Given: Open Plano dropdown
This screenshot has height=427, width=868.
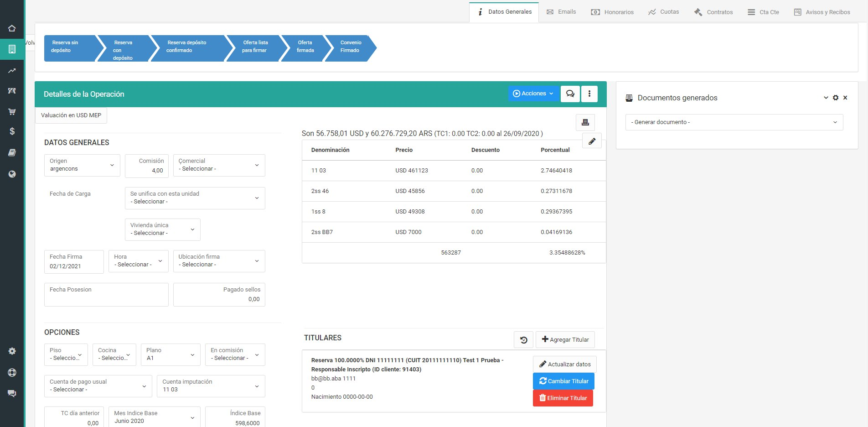Looking at the screenshot, I should pos(170,354).
